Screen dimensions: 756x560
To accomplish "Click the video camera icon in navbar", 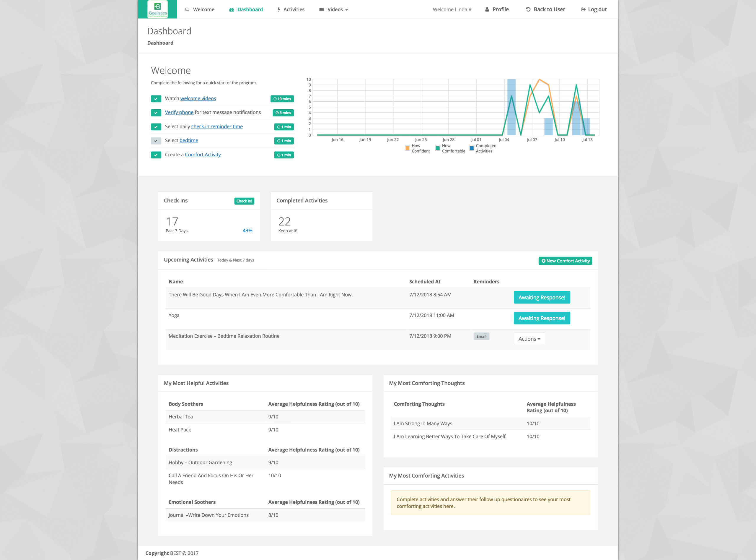I will pyautogui.click(x=322, y=9).
